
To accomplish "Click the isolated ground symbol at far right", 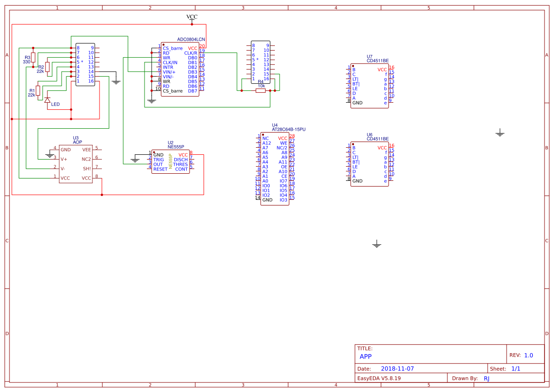I will [500, 133].
